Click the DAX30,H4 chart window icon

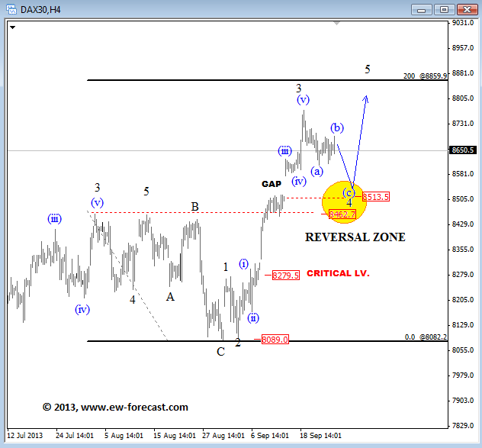[11, 9]
